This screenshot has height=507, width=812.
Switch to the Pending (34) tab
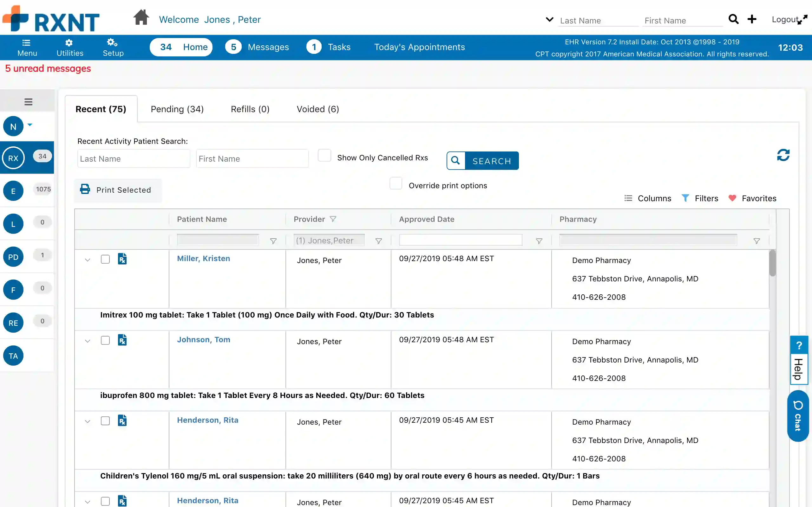177,109
